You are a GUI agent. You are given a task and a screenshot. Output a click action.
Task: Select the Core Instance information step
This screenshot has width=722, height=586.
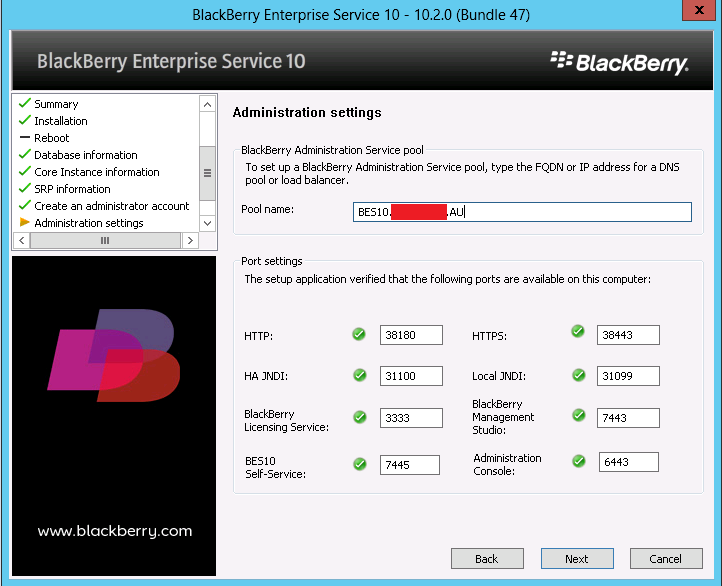tap(97, 172)
